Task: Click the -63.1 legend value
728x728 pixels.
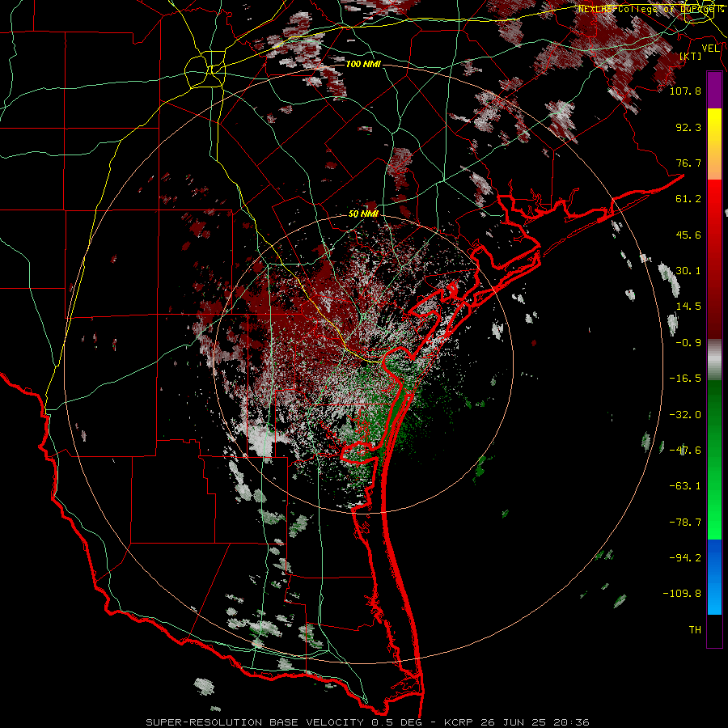Action: coord(685,486)
